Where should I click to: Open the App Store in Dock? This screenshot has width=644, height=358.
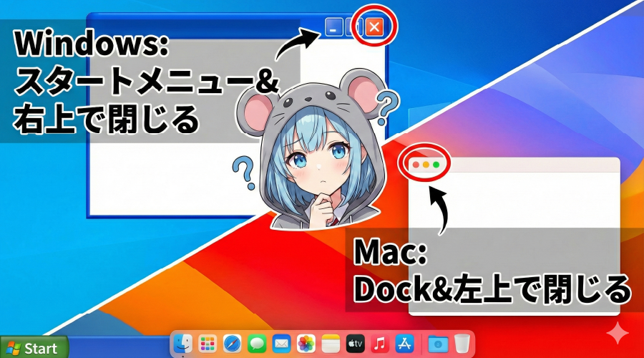(x=404, y=344)
